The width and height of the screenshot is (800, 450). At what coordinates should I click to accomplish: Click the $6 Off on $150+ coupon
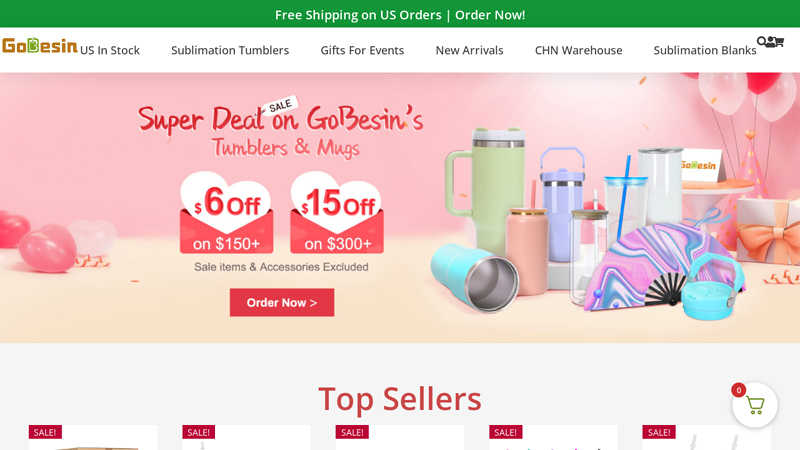pos(227,213)
